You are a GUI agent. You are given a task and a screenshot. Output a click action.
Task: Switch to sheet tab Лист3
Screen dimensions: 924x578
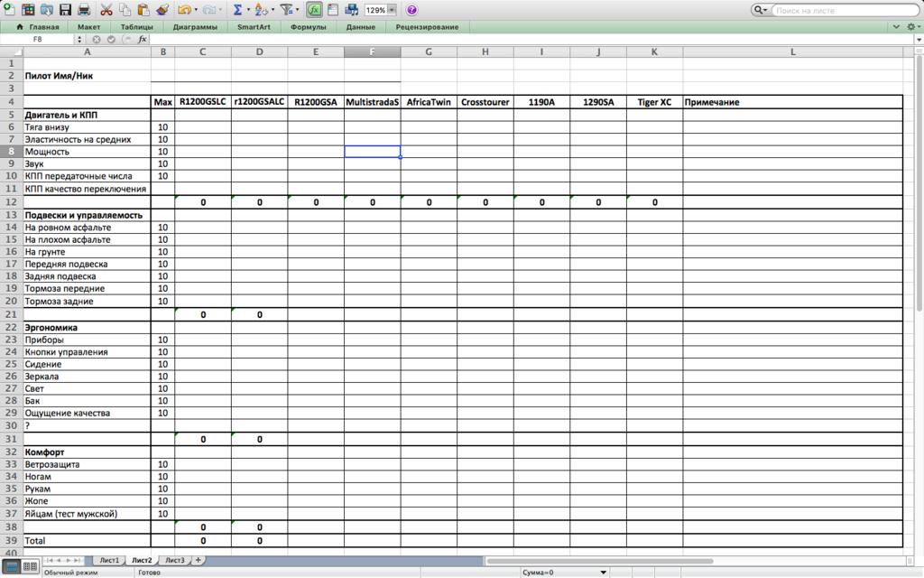coord(174,560)
